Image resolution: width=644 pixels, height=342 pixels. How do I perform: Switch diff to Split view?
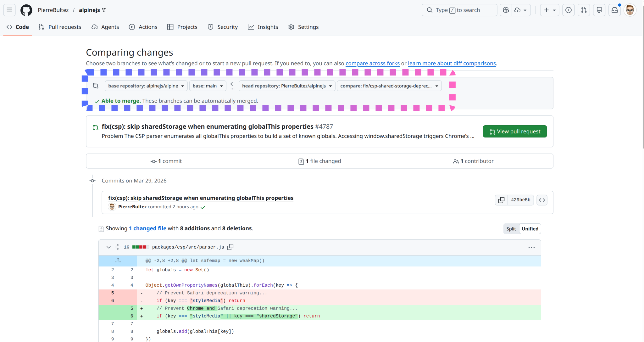(x=511, y=229)
